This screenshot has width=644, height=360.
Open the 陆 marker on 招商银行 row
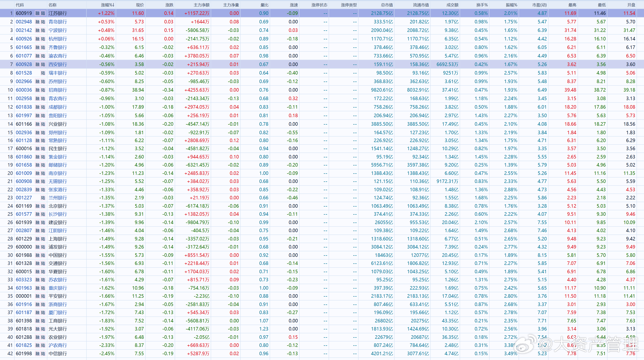click(43, 90)
